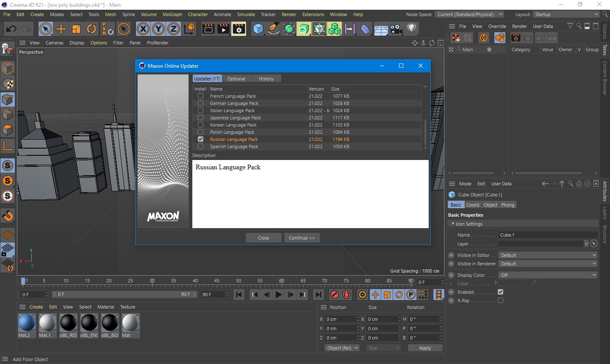This screenshot has width=610, height=364.
Task: Click Record Active Objects icon
Action: [x=335, y=295]
